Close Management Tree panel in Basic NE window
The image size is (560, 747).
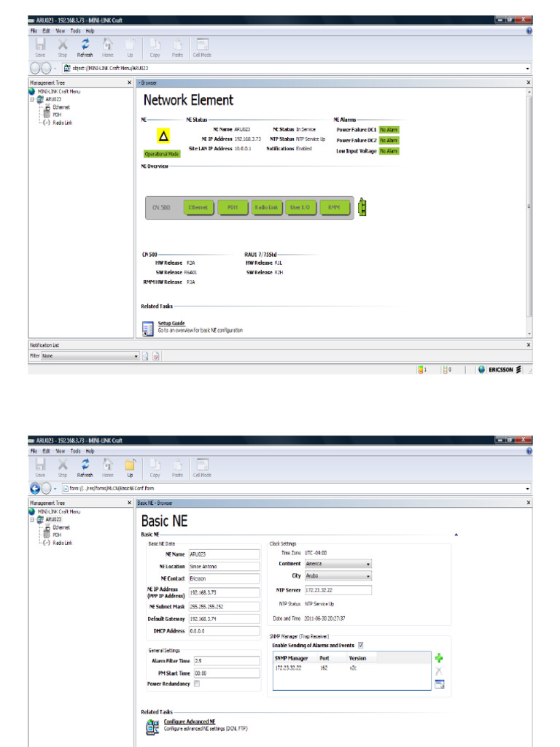click(129, 503)
